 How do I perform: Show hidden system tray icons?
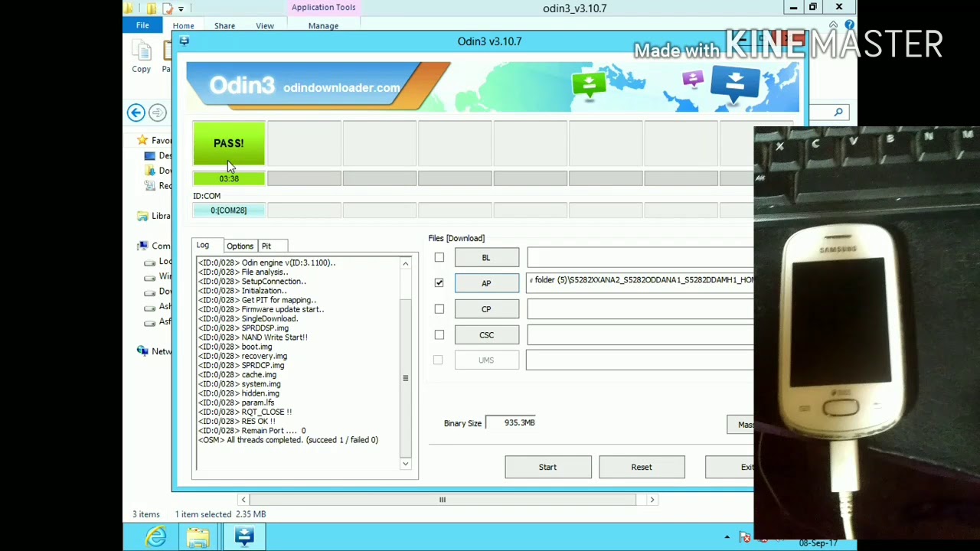[x=727, y=537]
